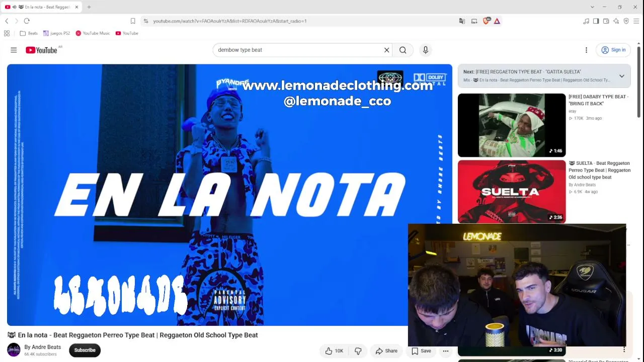Open the YouTube Music bookmark
This screenshot has height=362, width=644.
click(93, 33)
